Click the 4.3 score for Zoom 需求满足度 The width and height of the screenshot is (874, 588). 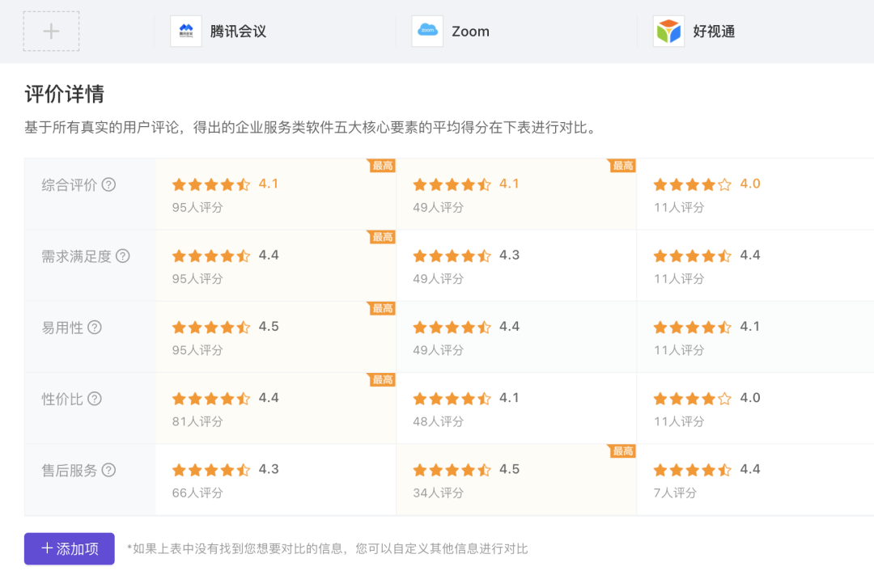click(510, 256)
